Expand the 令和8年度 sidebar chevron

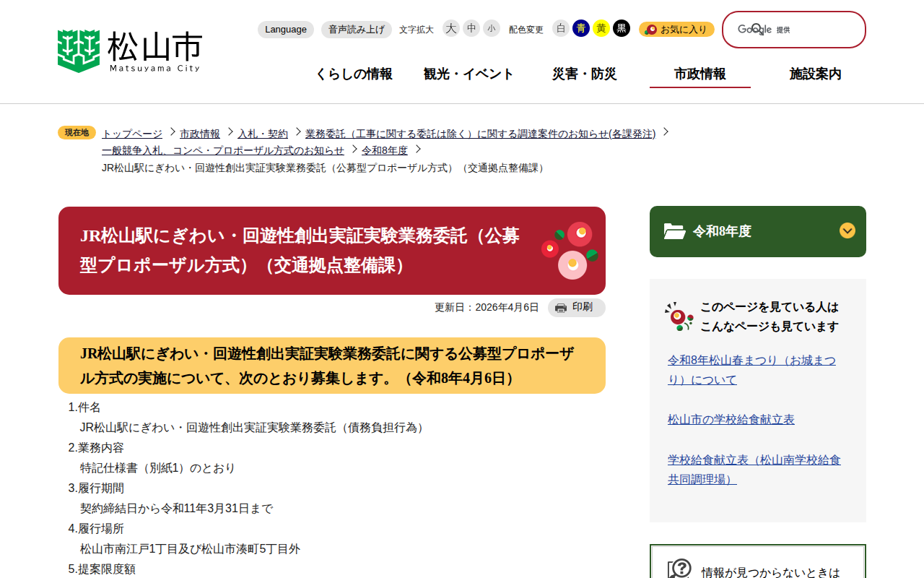click(847, 230)
